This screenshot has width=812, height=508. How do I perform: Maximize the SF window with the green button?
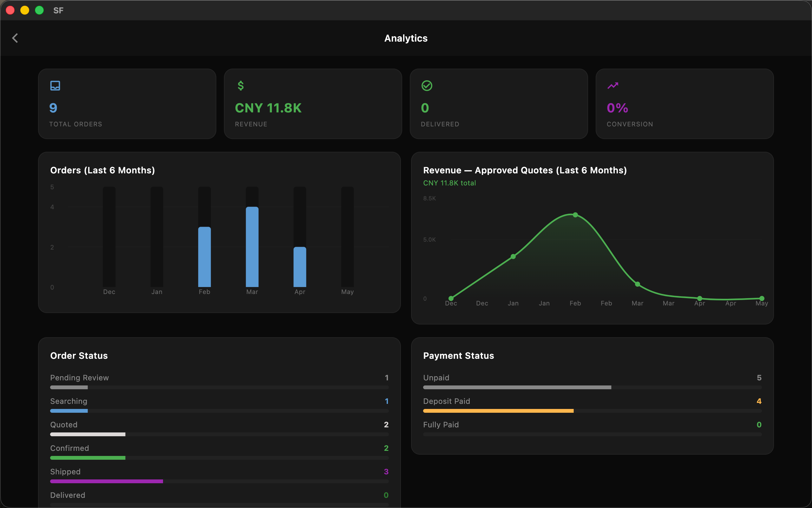point(39,10)
